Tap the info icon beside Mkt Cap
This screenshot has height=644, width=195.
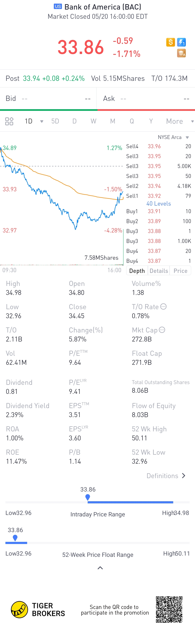coord(162,330)
